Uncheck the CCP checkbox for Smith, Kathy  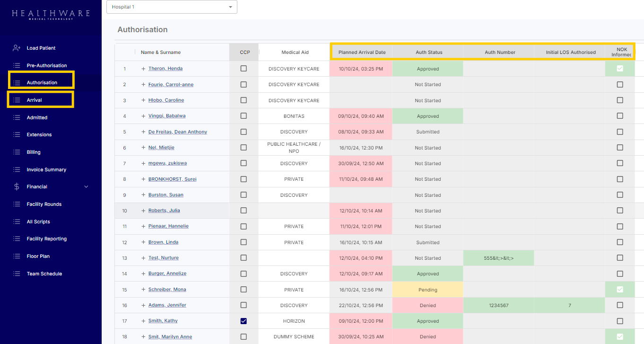[244, 321]
